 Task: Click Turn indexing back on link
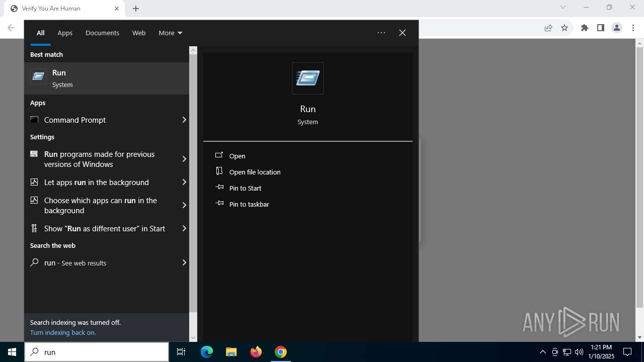click(63, 332)
